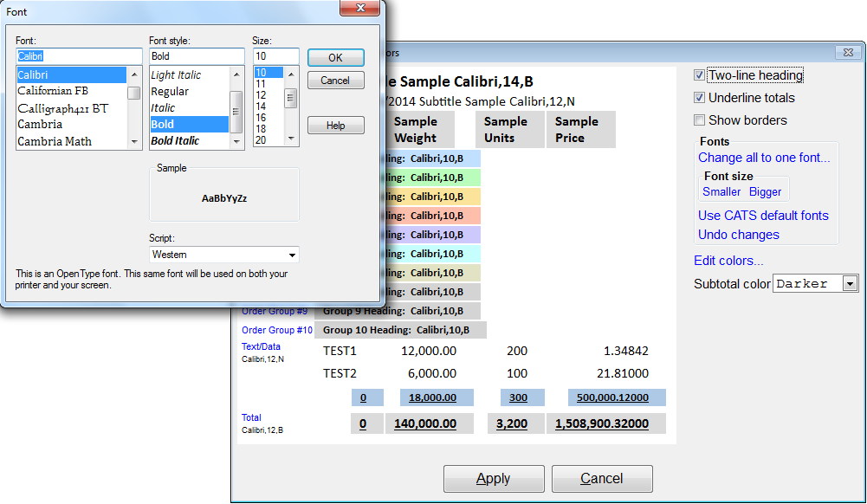Viewport: 867px width, 504px height.
Task: Select Cambria in the font list
Action: coord(71,125)
